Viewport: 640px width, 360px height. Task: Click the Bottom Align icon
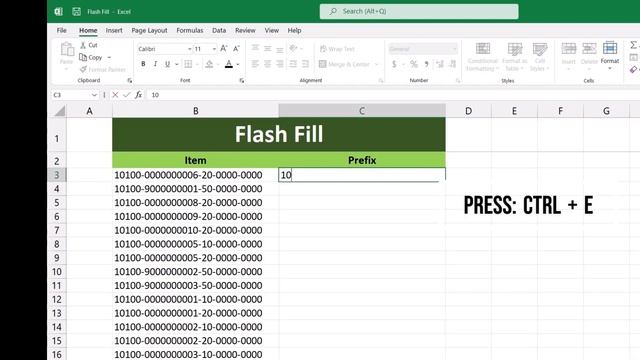(x=280, y=49)
